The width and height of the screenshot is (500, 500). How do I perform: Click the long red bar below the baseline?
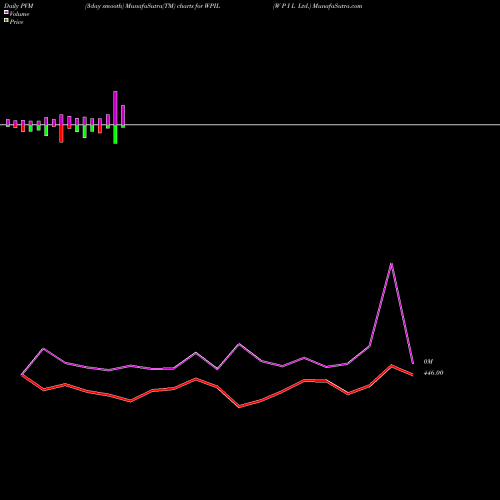(x=61, y=134)
